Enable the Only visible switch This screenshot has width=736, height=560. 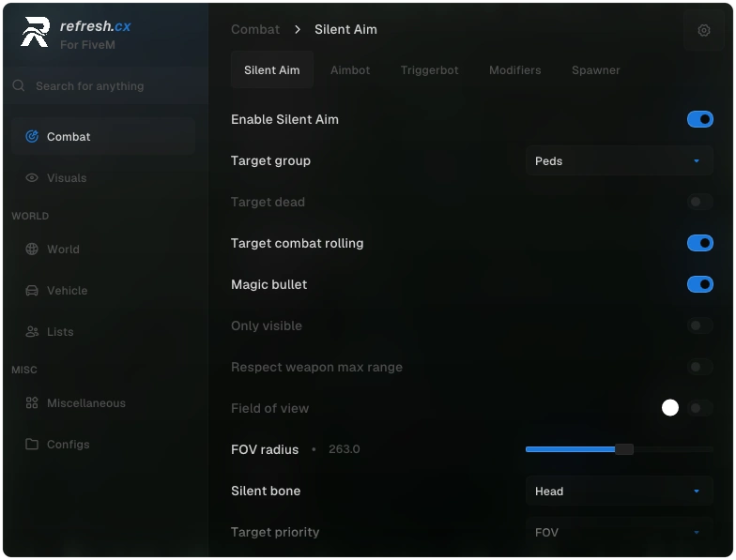coord(700,325)
